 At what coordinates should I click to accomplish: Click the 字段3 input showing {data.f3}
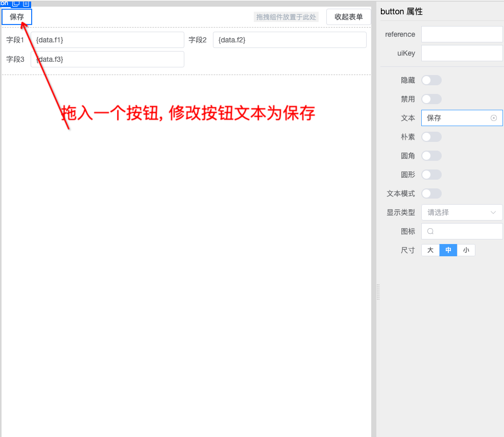click(x=107, y=59)
